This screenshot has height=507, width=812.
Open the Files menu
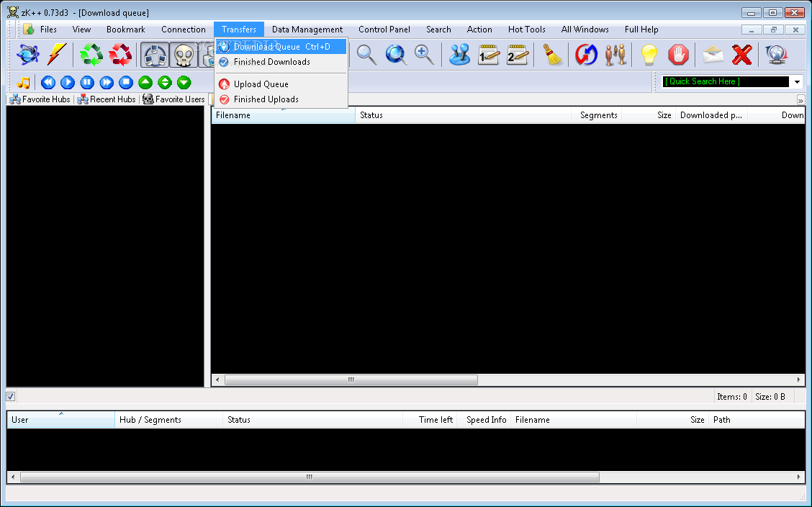[x=48, y=30]
